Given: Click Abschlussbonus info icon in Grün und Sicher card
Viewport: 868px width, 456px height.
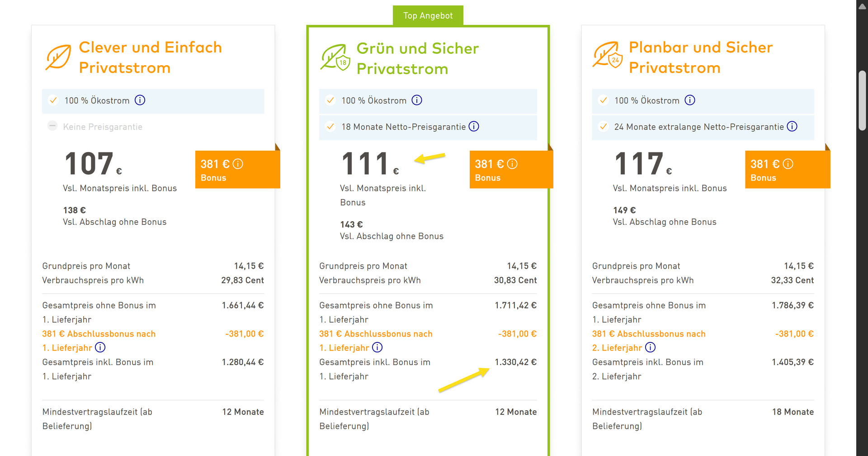Looking at the screenshot, I should coord(377,347).
